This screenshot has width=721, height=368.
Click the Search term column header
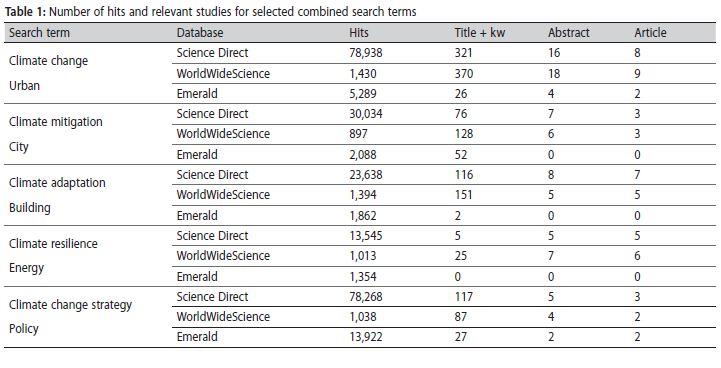(40, 33)
